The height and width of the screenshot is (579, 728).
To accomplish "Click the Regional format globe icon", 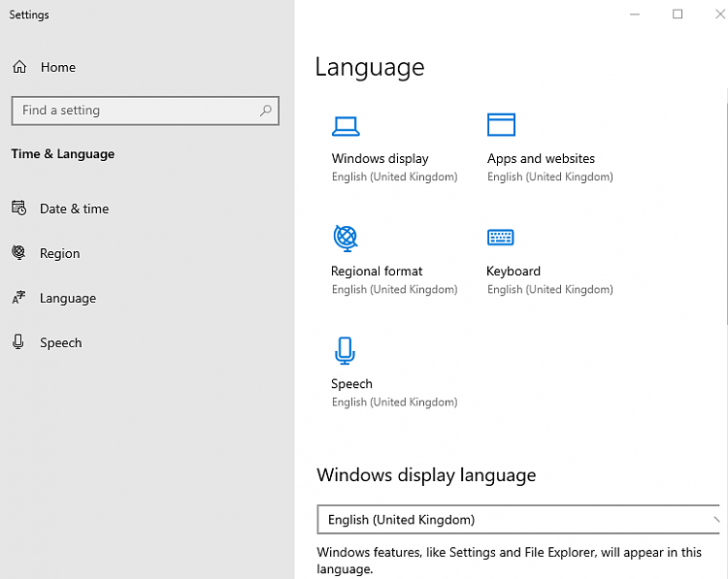I will coord(346,238).
